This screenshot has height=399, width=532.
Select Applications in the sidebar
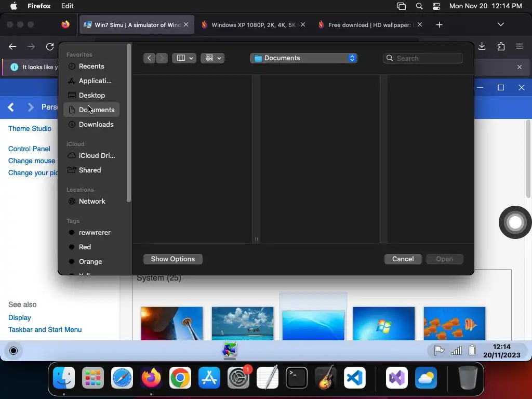(x=91, y=81)
